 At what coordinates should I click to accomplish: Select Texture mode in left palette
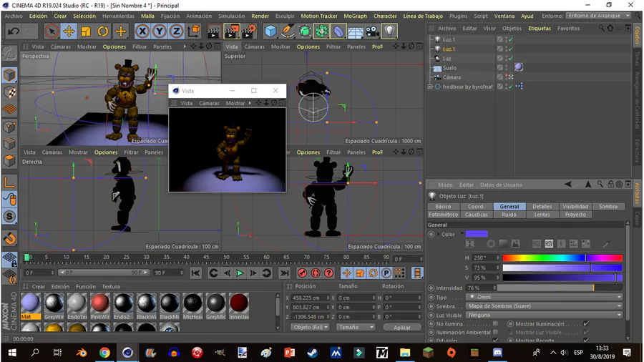9,92
